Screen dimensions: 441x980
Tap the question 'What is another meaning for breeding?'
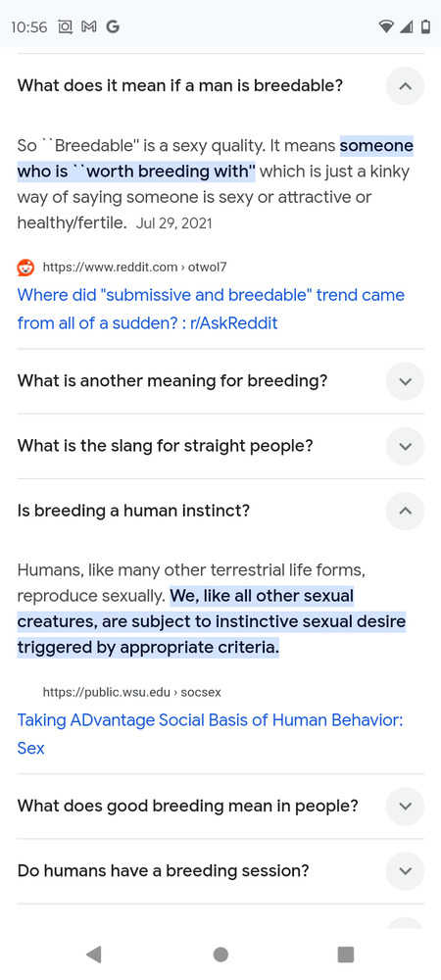(x=172, y=381)
